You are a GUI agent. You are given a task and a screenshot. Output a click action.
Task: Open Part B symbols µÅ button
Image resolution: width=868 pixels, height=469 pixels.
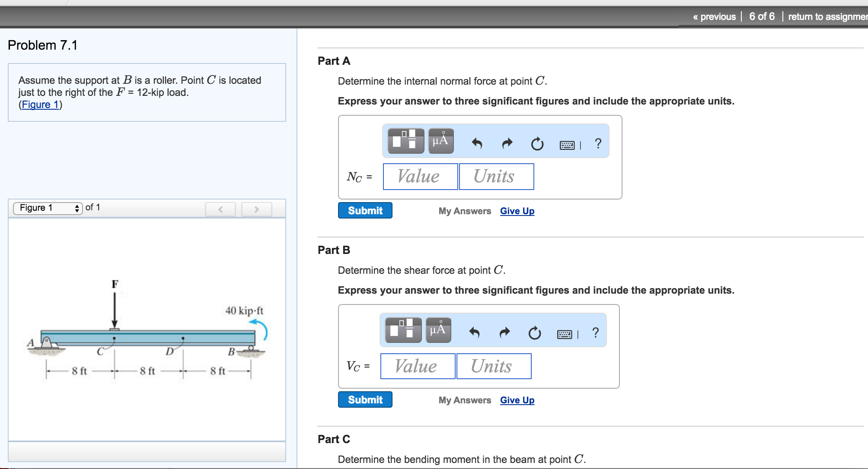pos(438,330)
